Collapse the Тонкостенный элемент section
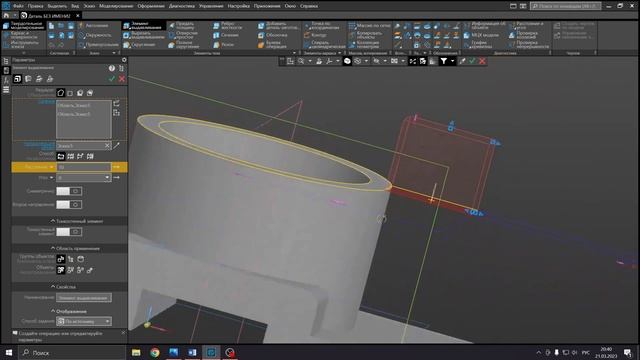The image size is (640, 360). 53,221
